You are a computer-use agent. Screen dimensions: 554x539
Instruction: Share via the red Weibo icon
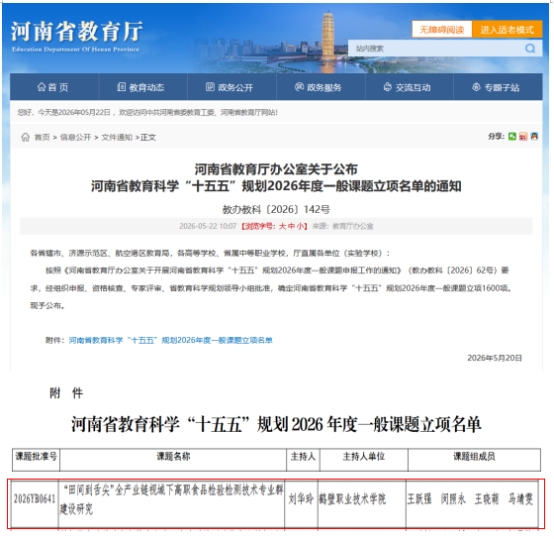coord(523,136)
